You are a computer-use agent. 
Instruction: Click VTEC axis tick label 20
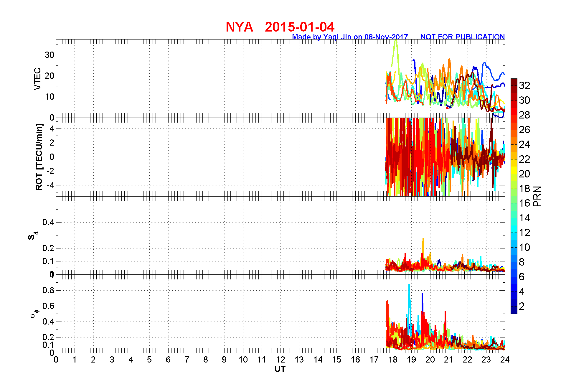pyautogui.click(x=49, y=76)
